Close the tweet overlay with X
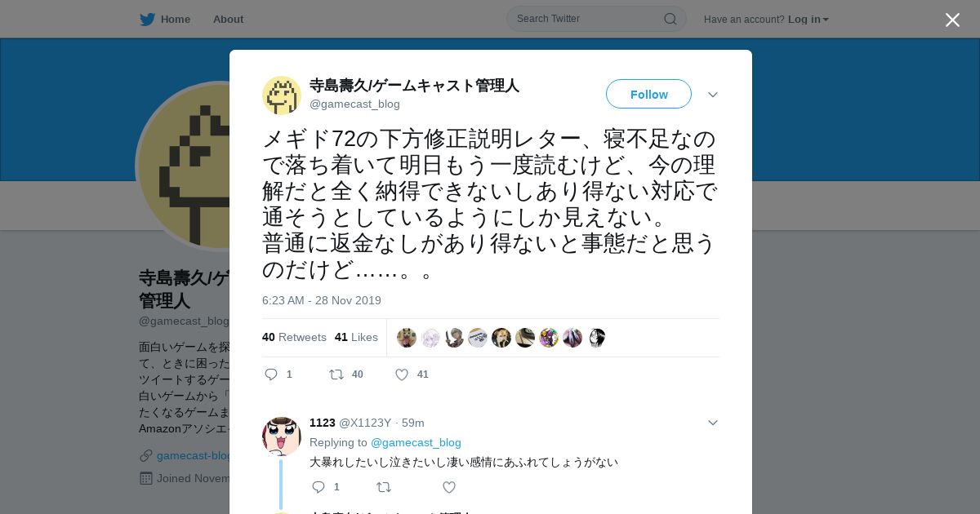 point(952,20)
